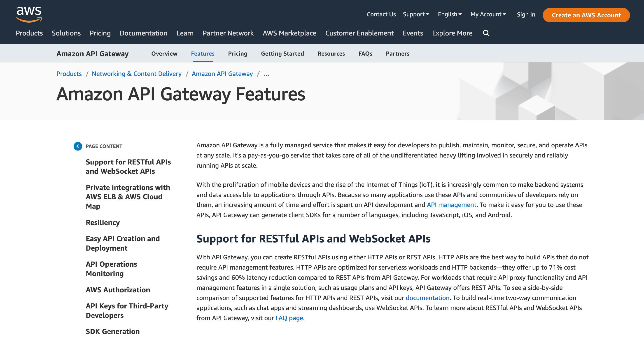Open the Support dropdown menu
The height and width of the screenshot is (343, 644).
click(x=416, y=14)
